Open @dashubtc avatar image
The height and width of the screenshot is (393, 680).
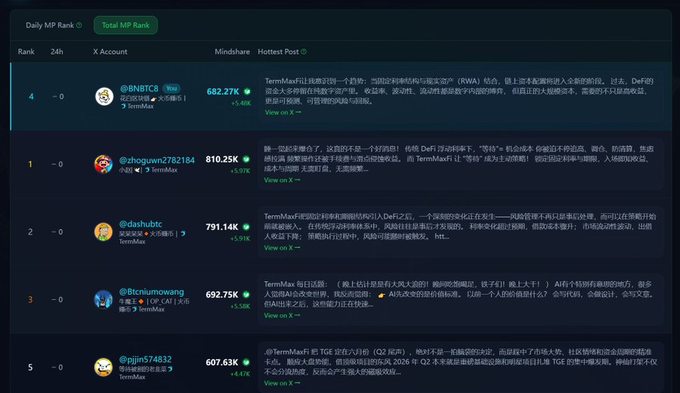tap(103, 232)
